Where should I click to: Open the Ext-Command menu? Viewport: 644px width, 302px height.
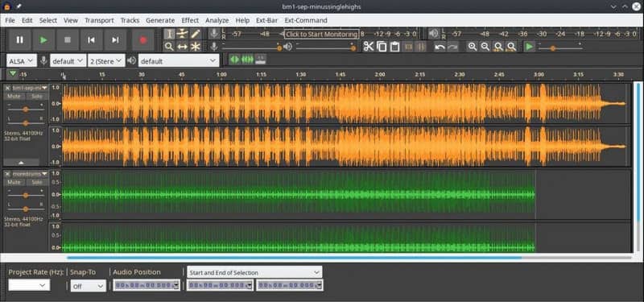click(x=306, y=20)
